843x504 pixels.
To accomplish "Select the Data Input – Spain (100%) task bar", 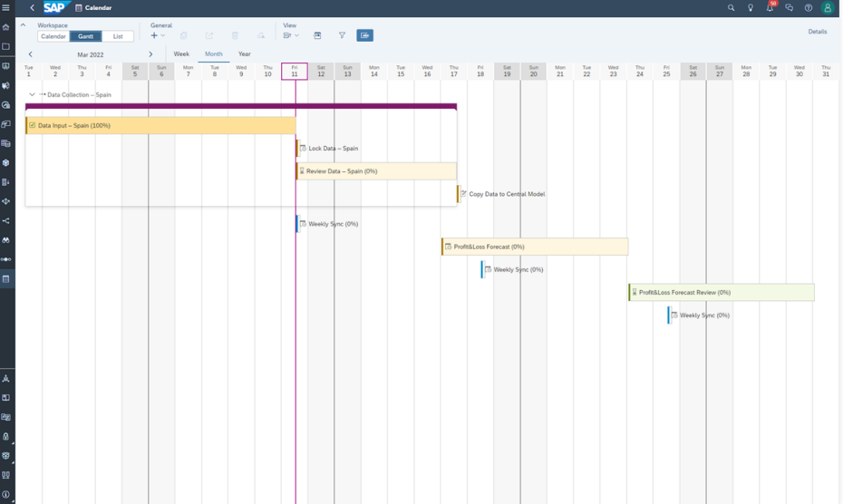I will [160, 125].
